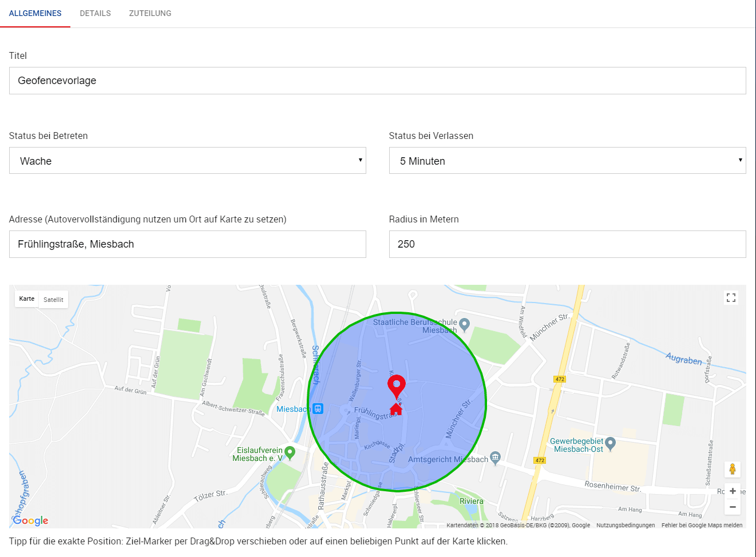The image size is (756, 557).
Task: Select the red geofence marker
Action: pos(397,384)
